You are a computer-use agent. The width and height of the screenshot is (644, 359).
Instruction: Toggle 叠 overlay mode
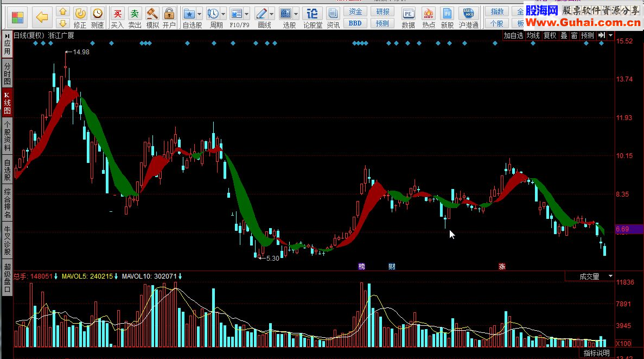[564, 36]
